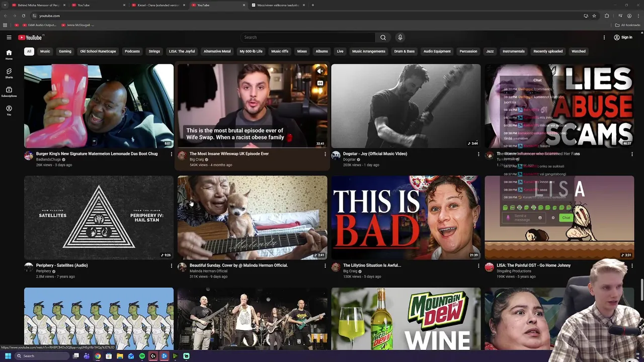Open File Explorer from taskbar

(x=120, y=356)
